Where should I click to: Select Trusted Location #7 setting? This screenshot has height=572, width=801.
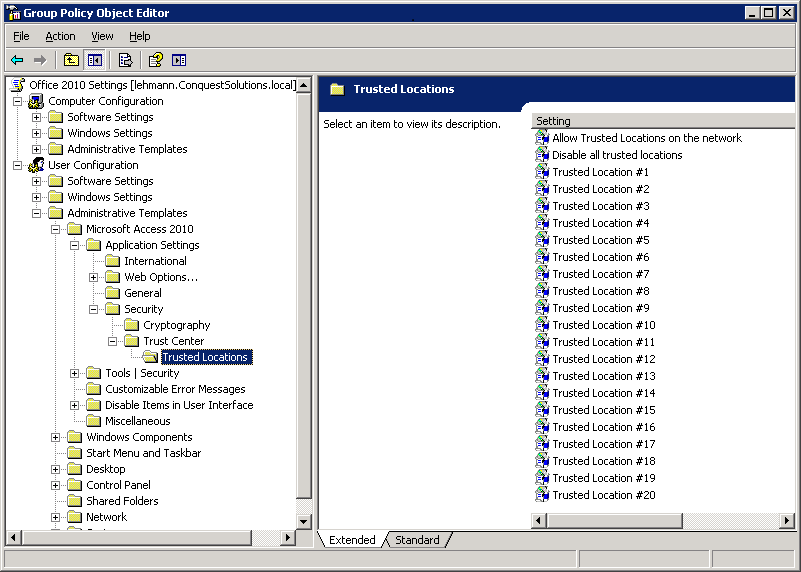click(601, 274)
